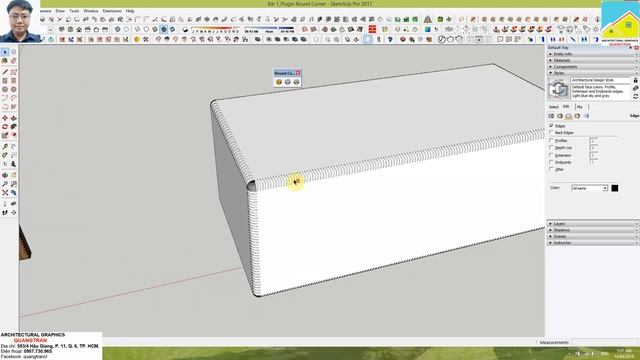Open the Window menu
This screenshot has height=360, width=640.
[91, 11]
